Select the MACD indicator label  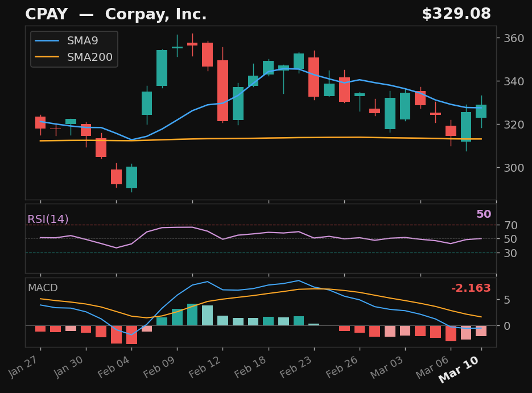pos(42,288)
